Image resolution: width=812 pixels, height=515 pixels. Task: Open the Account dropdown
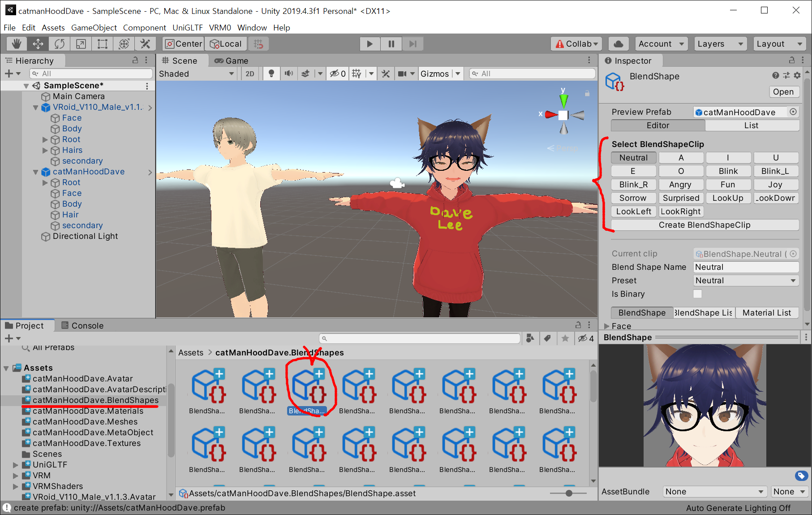661,44
